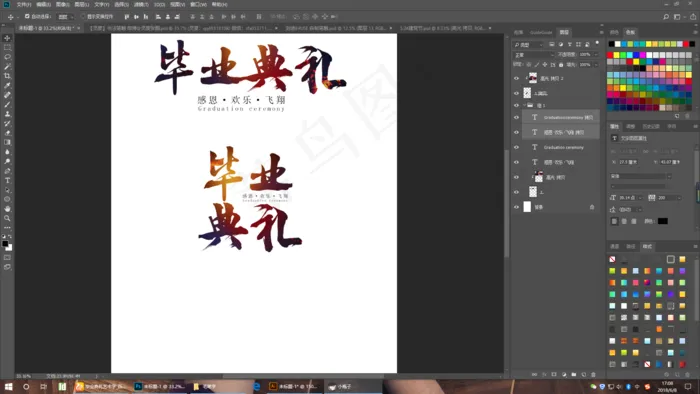
Task: Open the font size dropdown in Properties
Action: 640,197
